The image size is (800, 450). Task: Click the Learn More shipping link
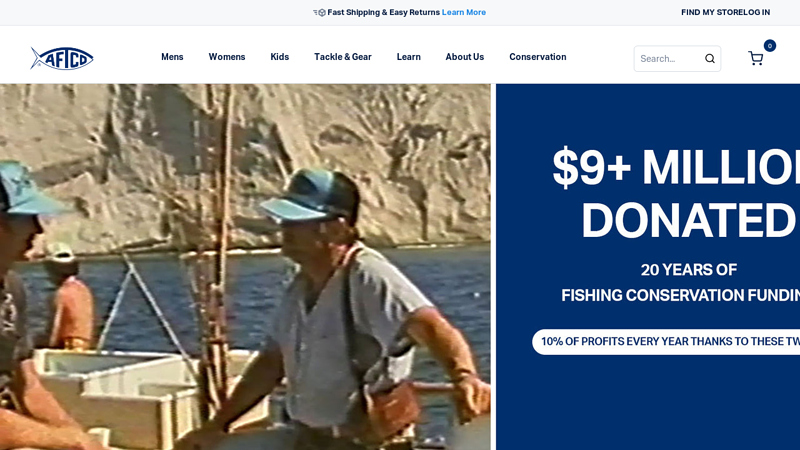(464, 12)
